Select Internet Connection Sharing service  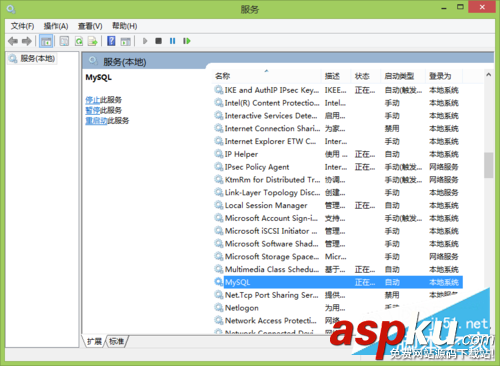(338, 129)
